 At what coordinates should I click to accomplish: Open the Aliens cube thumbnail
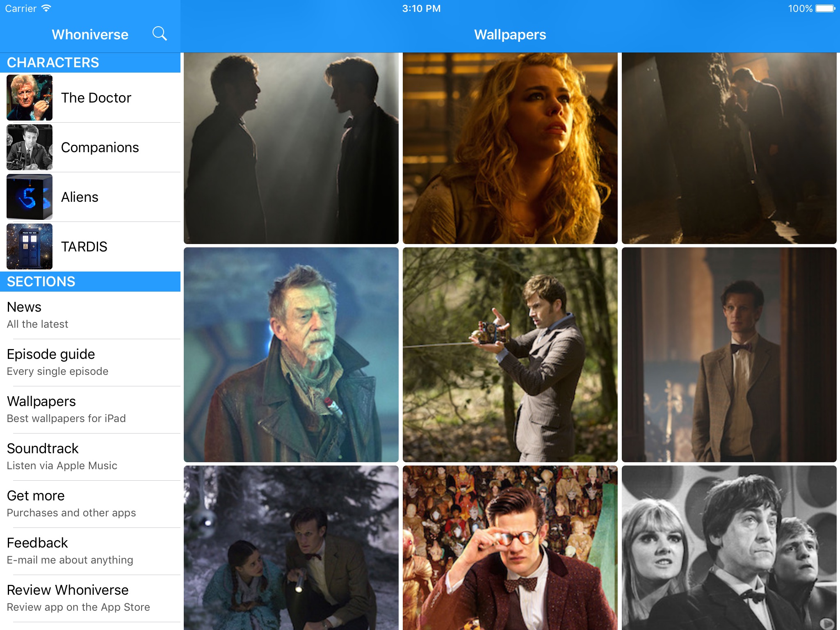pos(30,197)
